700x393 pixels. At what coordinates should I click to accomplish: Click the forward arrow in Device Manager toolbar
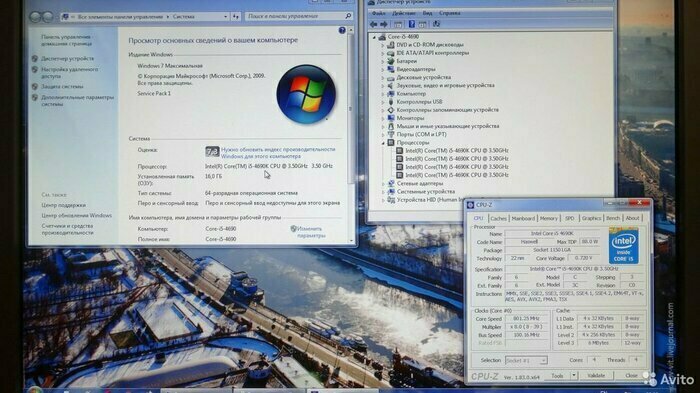(383, 24)
